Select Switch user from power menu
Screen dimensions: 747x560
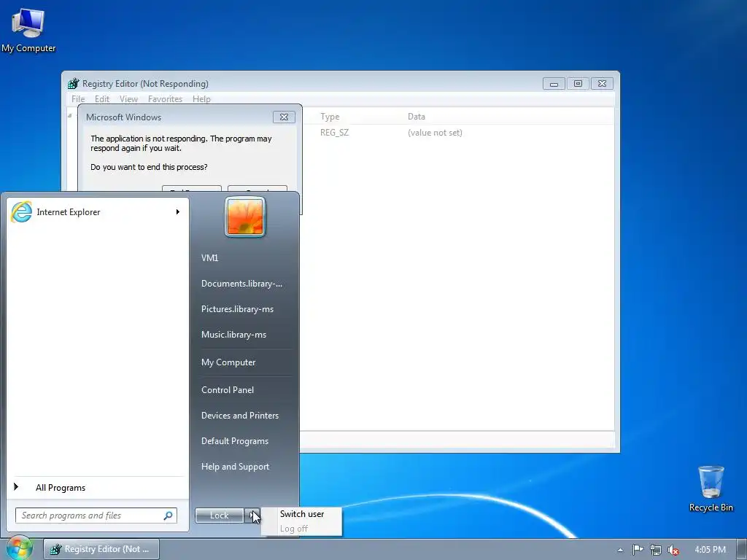tap(302, 514)
